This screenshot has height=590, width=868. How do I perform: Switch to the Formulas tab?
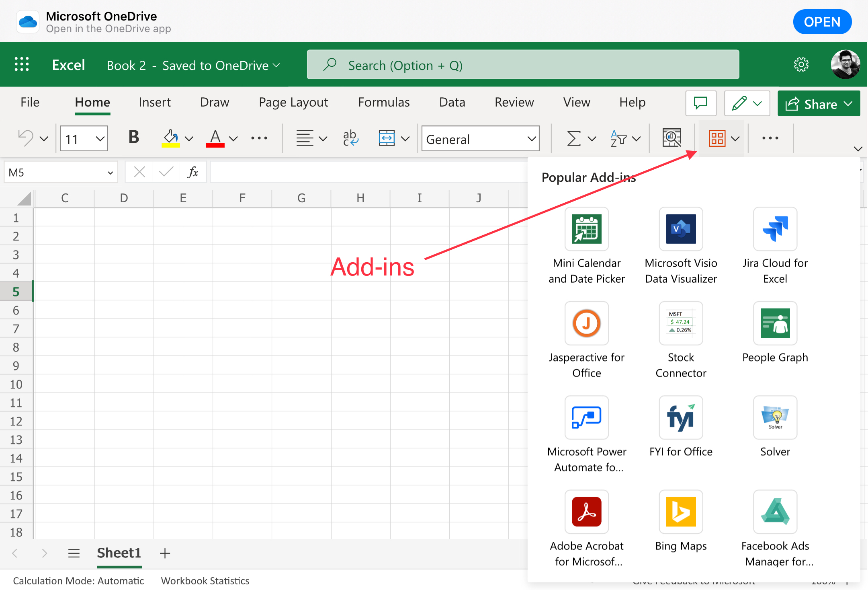(x=384, y=102)
